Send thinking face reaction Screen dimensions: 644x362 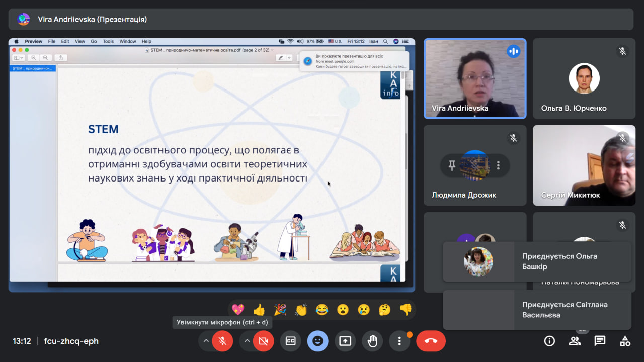pyautogui.click(x=385, y=310)
